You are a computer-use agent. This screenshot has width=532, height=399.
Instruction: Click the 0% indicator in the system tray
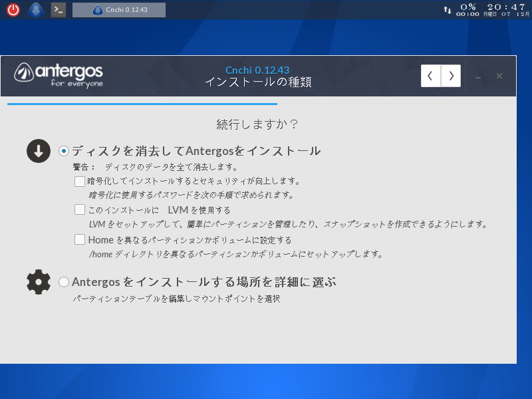coord(467,6)
